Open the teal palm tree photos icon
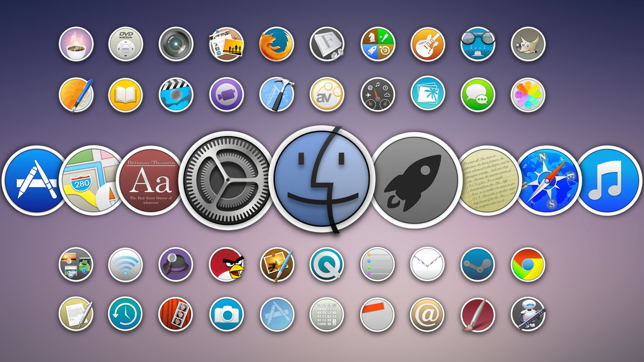The width and height of the screenshot is (644, 362). click(428, 93)
